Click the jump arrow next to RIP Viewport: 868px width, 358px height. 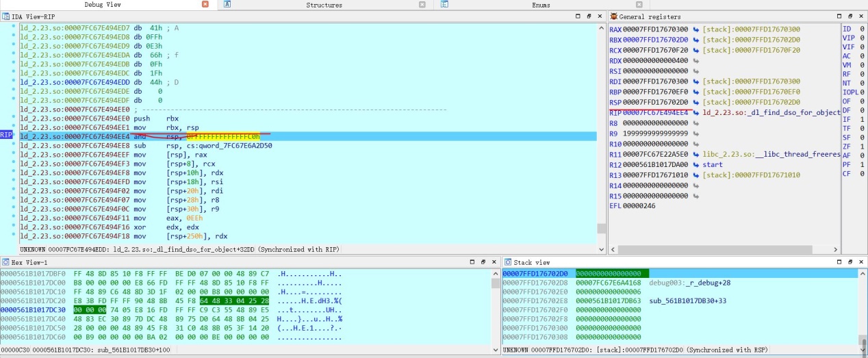click(x=696, y=112)
